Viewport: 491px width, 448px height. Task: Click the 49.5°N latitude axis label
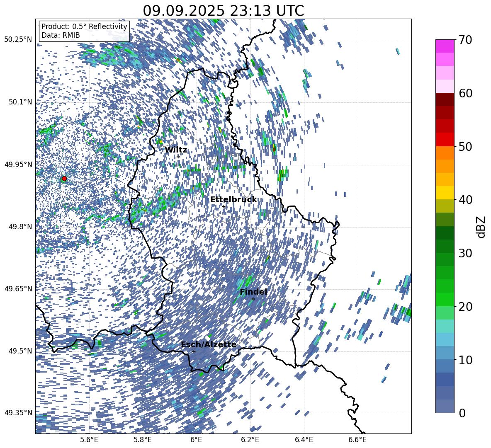tap(19, 351)
